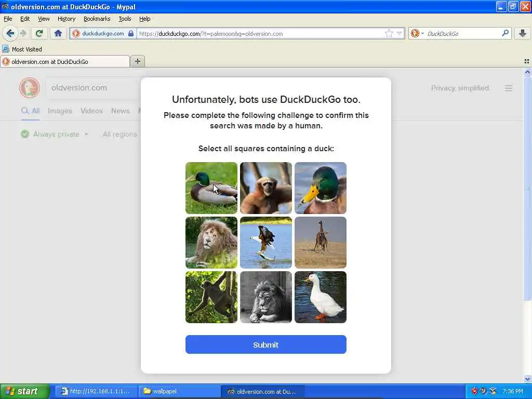Switch to the Videos results tab
The height and width of the screenshot is (399, 532).
[91, 111]
